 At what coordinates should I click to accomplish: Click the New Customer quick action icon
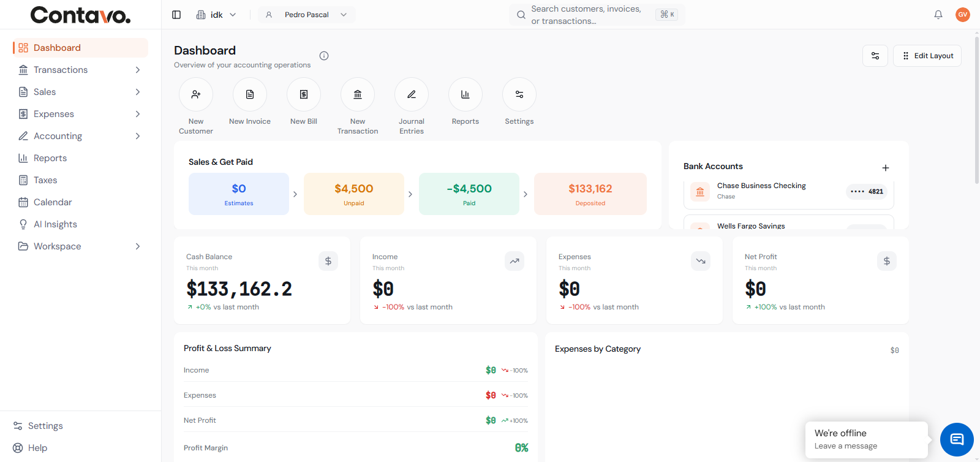[196, 94]
